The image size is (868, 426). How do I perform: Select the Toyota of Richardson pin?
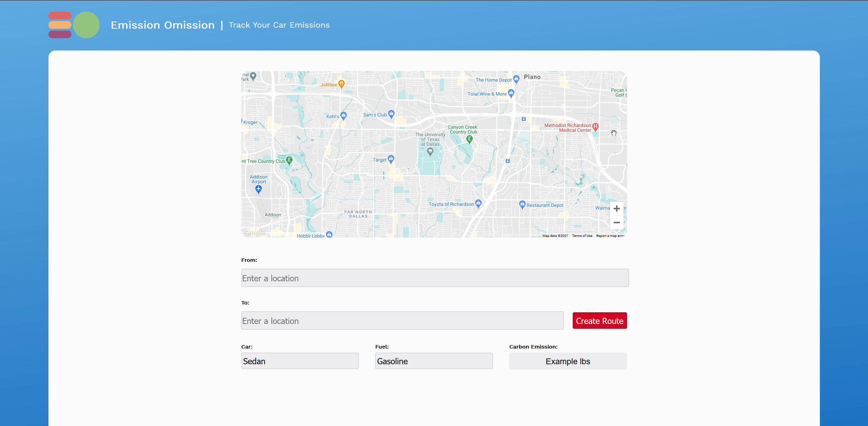(x=478, y=203)
